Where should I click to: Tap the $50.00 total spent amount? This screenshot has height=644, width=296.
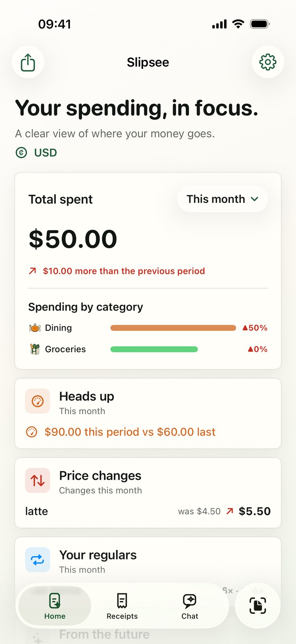[73, 239]
